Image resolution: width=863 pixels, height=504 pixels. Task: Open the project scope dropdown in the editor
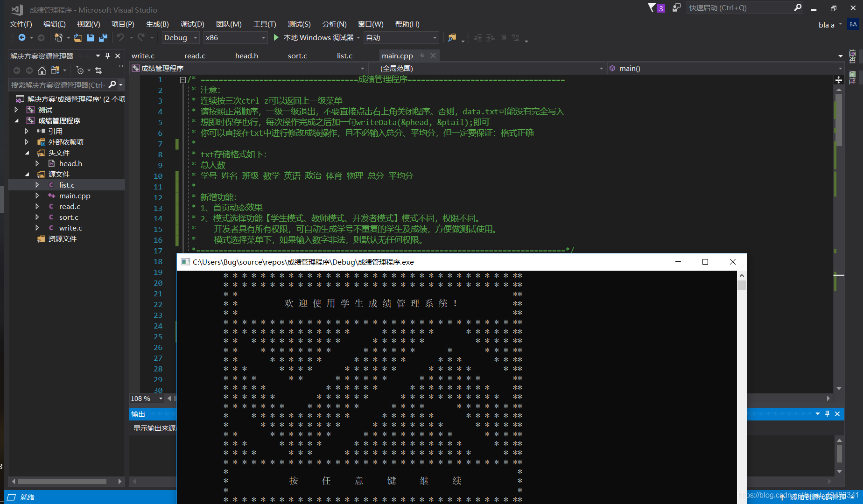248,68
